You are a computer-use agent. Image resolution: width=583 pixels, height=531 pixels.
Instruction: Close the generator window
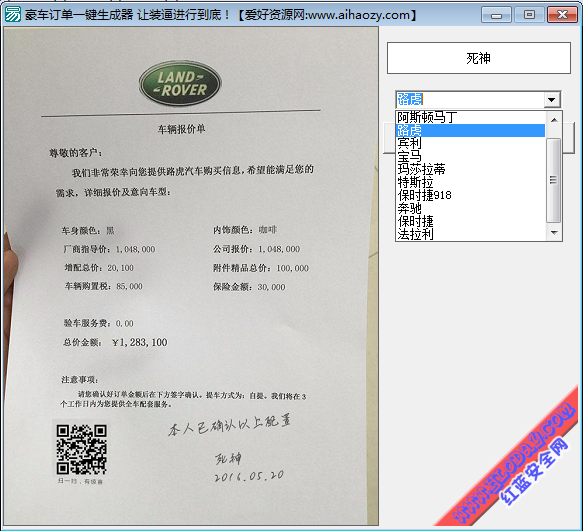click(562, 15)
